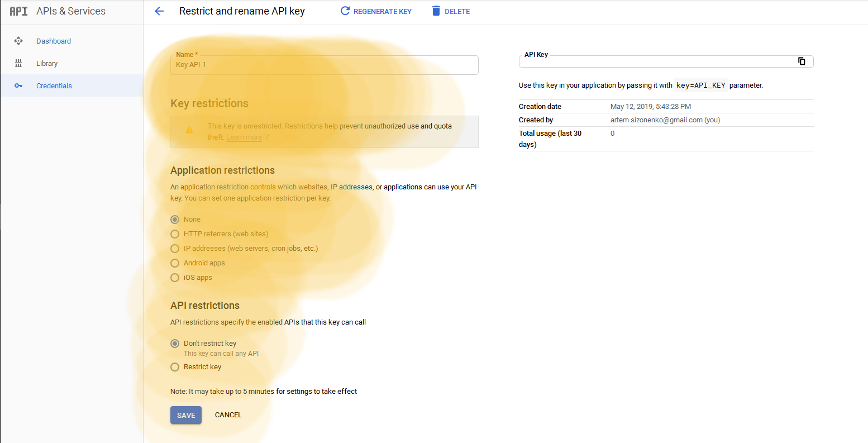Click the Credentials key icon in sidebar
The width and height of the screenshot is (868, 443).
19,85
